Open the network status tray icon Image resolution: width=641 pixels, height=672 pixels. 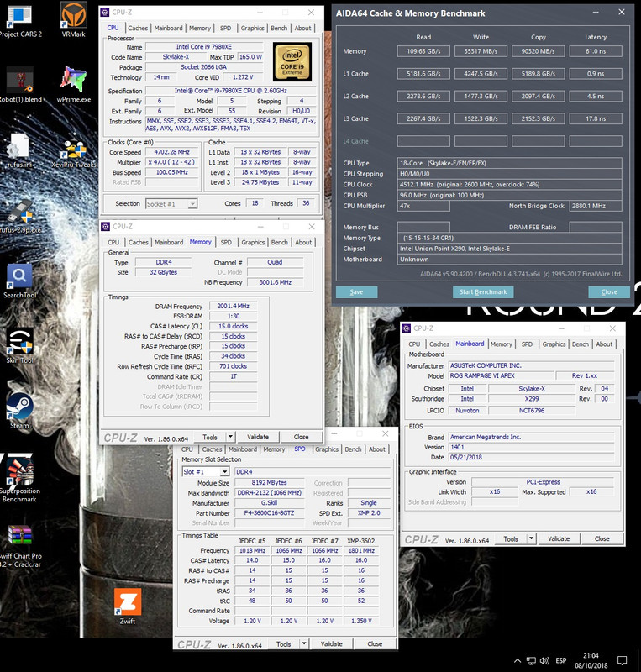point(531,660)
